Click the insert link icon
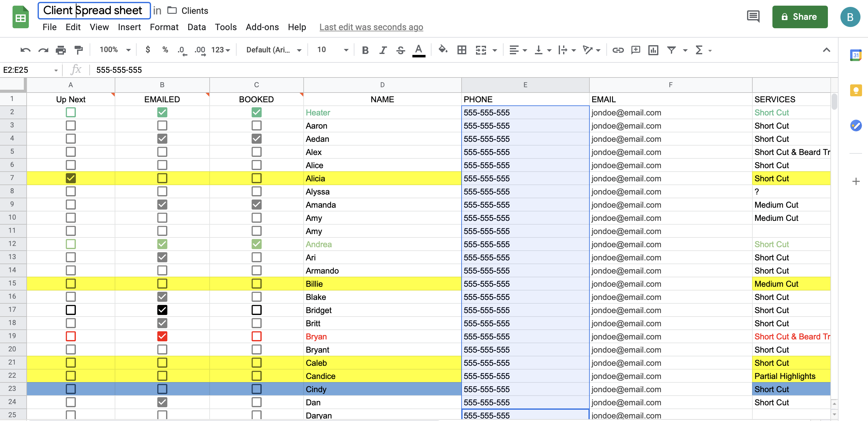Viewport: 868px width, 421px height. (x=618, y=50)
